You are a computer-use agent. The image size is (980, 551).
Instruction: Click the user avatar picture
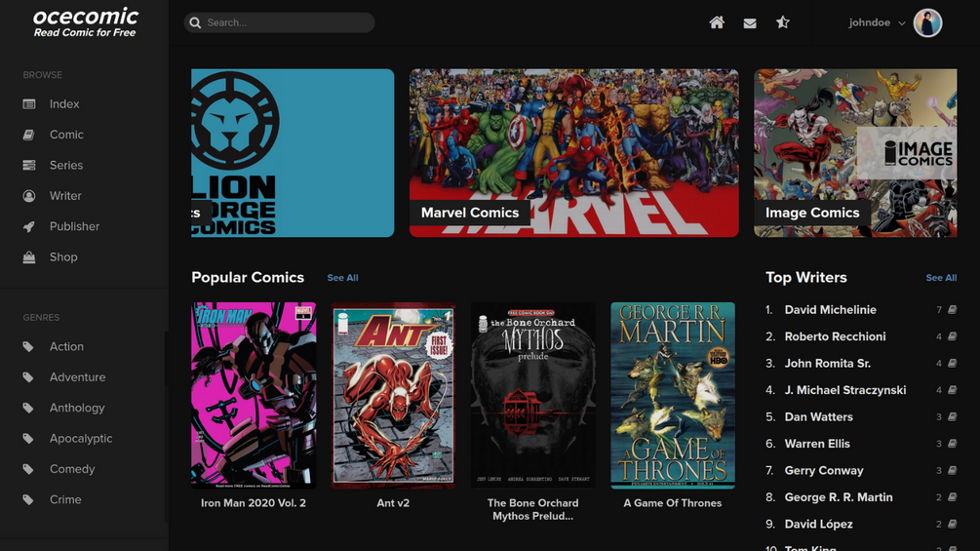[927, 23]
